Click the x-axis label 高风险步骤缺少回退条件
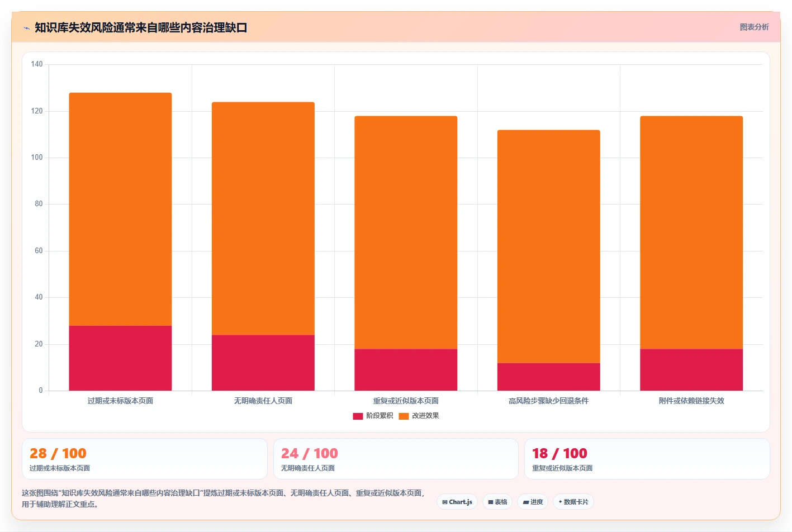This screenshot has width=792, height=532. point(549,401)
